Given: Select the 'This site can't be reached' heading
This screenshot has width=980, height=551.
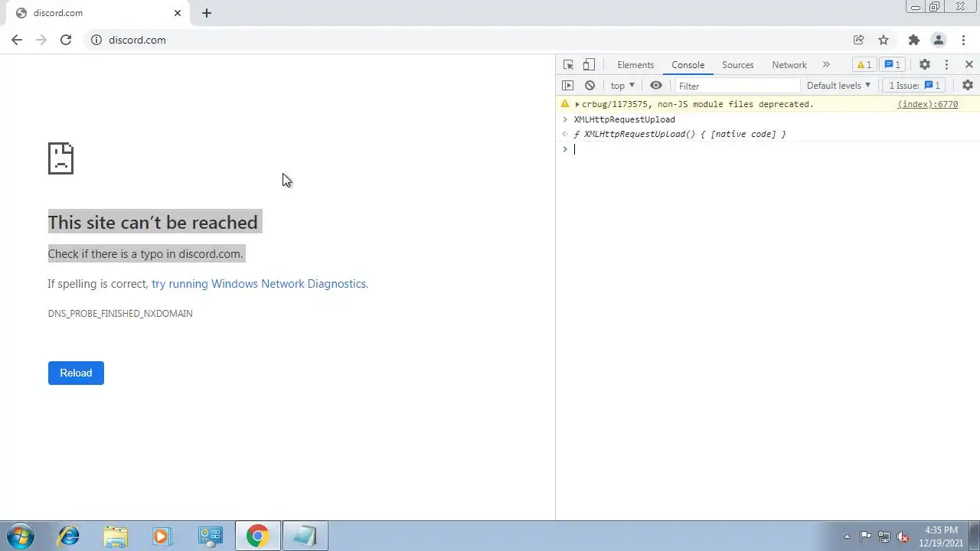Looking at the screenshot, I should (153, 222).
